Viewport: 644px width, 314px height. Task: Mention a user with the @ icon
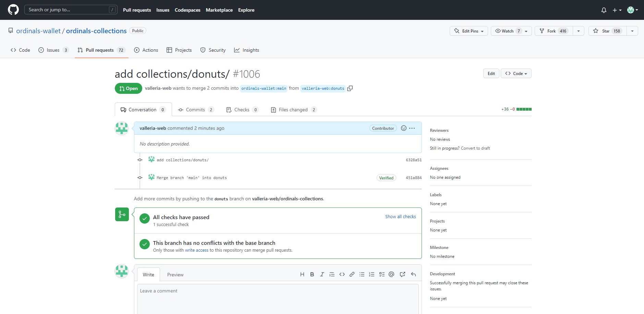(391, 274)
